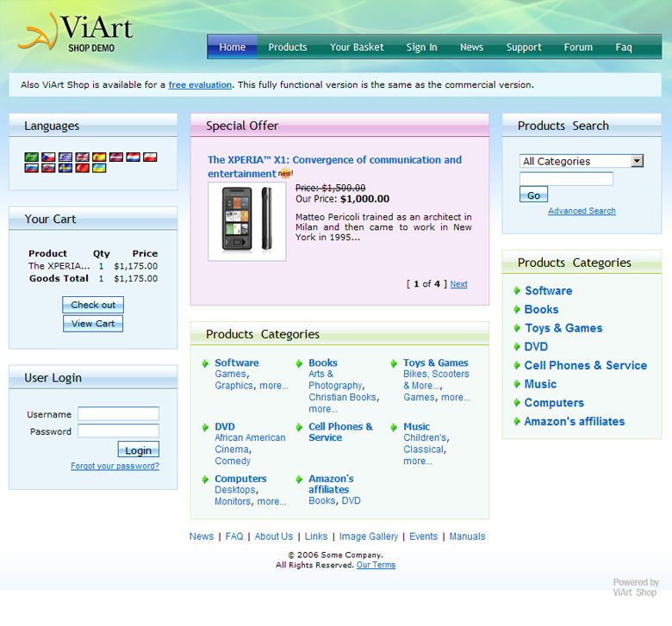Open footer FAQ link
The image size is (672, 626).
(x=234, y=536)
